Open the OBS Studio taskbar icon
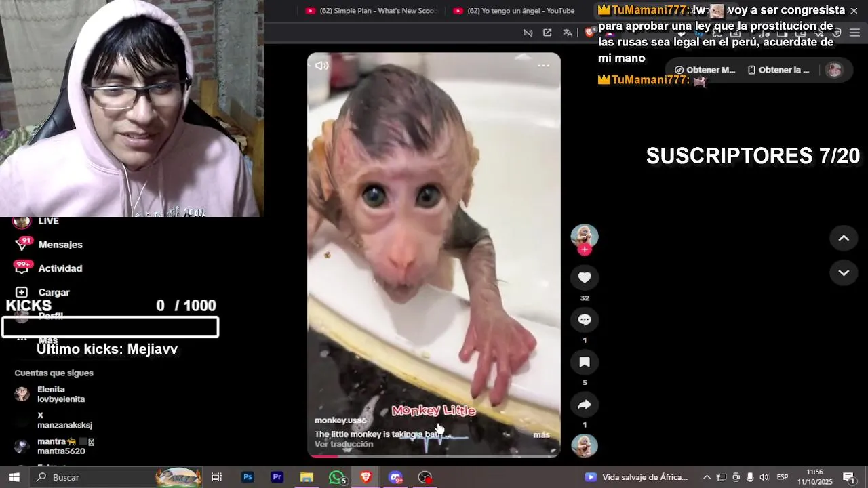868x488 pixels. (x=425, y=477)
